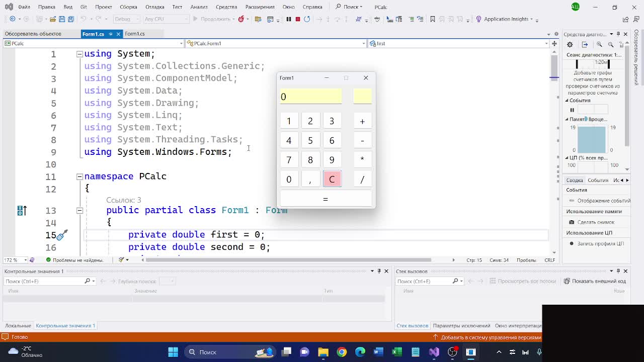The image size is (644, 362).
Task: Click the screwdriver quick actions icon, line 15
Action: 62,235
